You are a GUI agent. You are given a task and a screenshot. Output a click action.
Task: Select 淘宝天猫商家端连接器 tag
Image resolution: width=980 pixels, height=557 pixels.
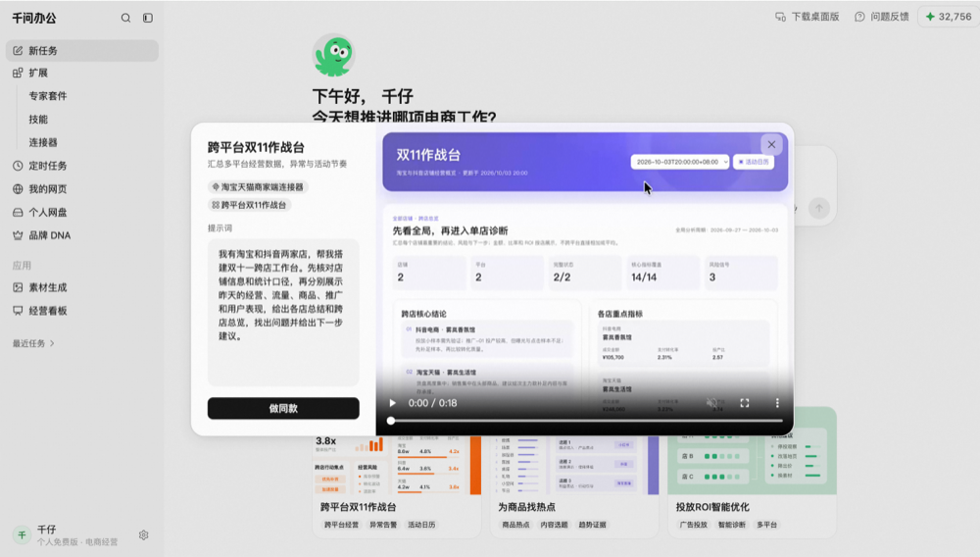(258, 187)
